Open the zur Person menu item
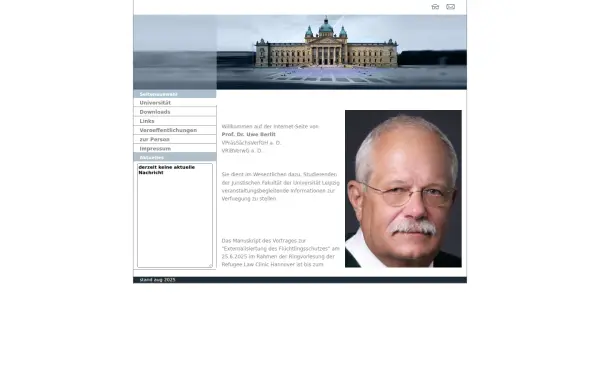 coord(174,140)
